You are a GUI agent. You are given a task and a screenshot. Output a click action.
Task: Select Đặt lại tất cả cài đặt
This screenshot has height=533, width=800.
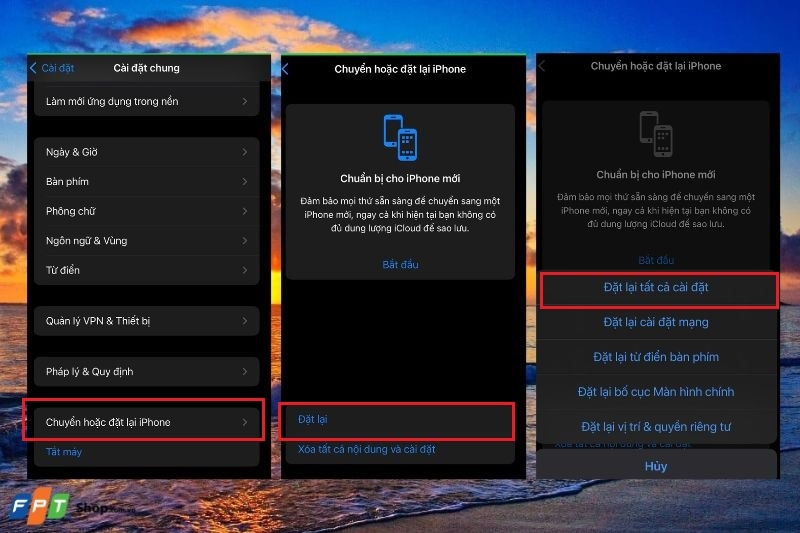(x=656, y=287)
